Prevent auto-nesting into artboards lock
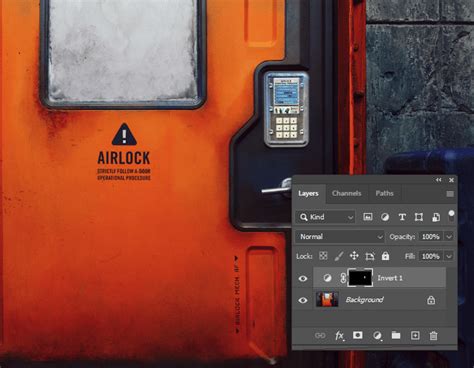This screenshot has width=474, height=368. (370, 256)
